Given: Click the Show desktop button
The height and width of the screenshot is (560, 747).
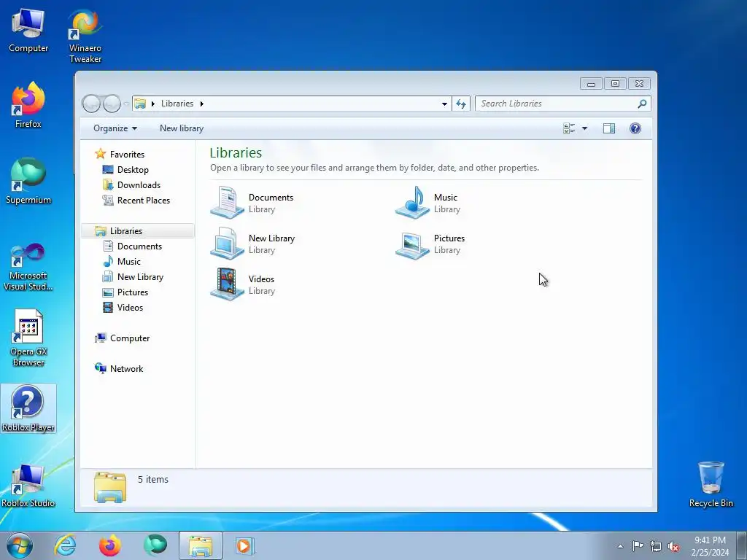Looking at the screenshot, I should point(742,545).
